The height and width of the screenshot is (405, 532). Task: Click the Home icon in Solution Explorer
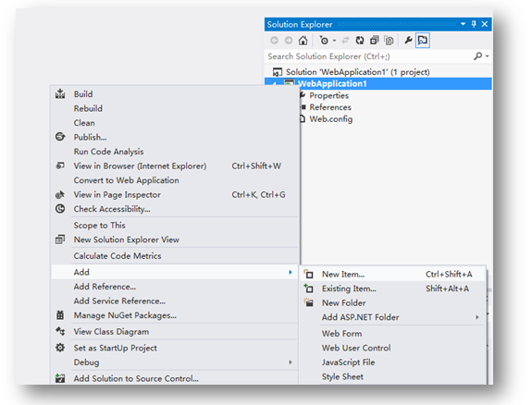coord(303,41)
